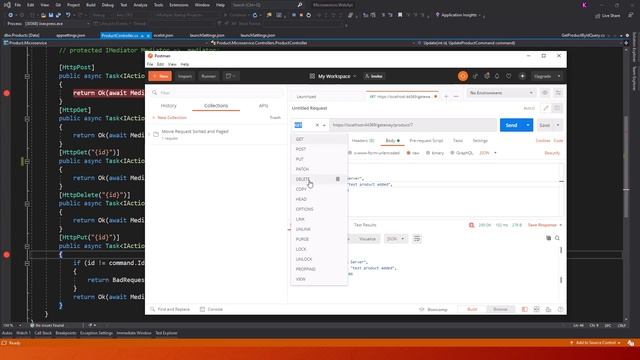Click the blue Send button
This screenshot has width=640, height=360.
click(511, 125)
